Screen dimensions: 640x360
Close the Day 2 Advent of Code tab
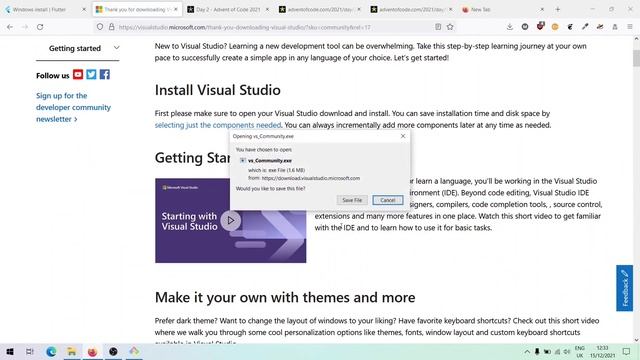[x=267, y=9]
